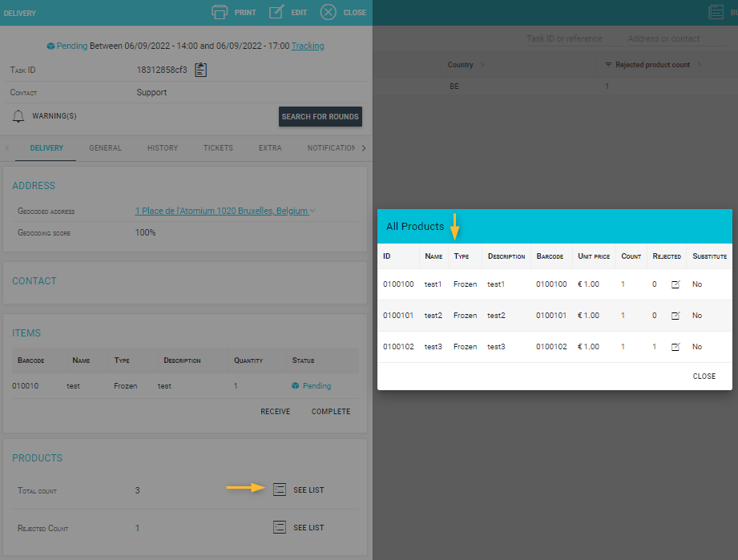Click the top-right list icon in background toolbar
The width and height of the screenshot is (738, 560).
click(x=716, y=12)
